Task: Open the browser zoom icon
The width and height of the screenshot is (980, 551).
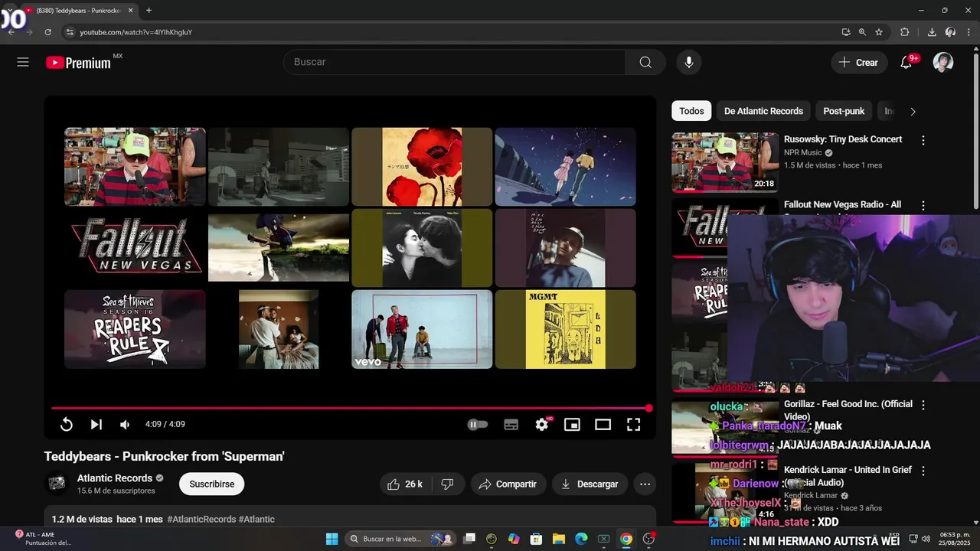Action: coord(862,32)
